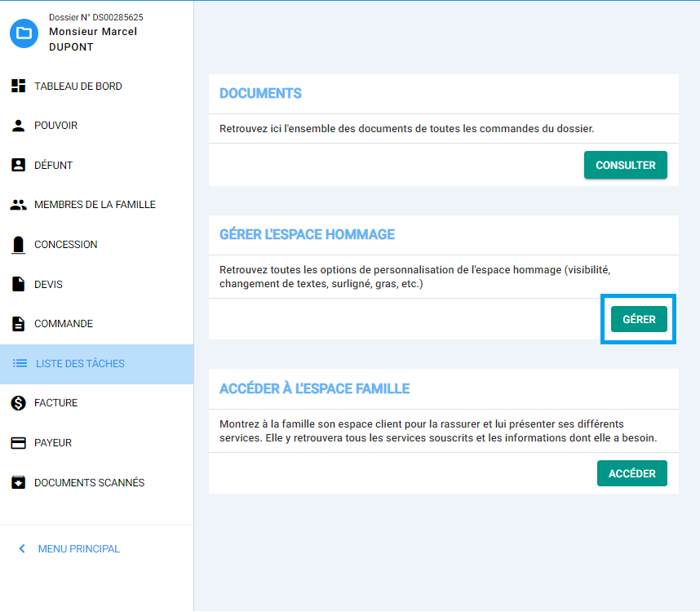This screenshot has width=700, height=612.
Task: Click the ACCÉDER À L'ESPACE FAMILLE heading
Action: point(314,388)
